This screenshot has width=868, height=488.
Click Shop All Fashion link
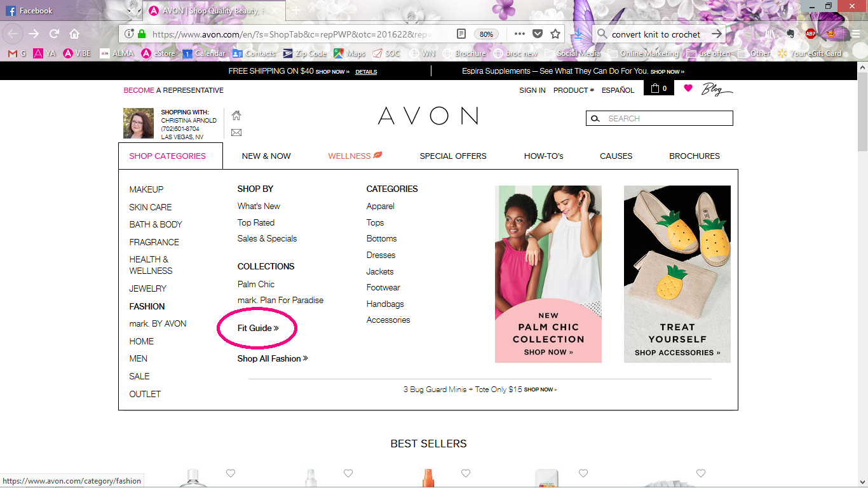point(273,358)
